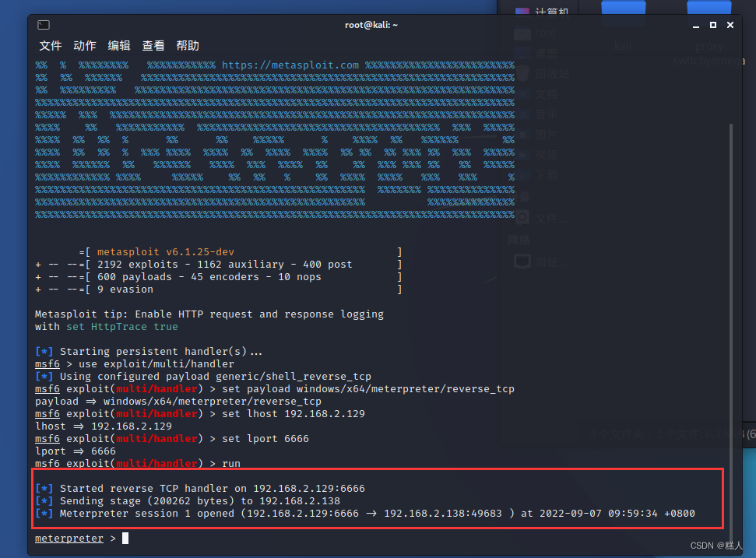Click 'use exploit/multi/handler' command text
This screenshot has width=756, height=558.
click(156, 363)
